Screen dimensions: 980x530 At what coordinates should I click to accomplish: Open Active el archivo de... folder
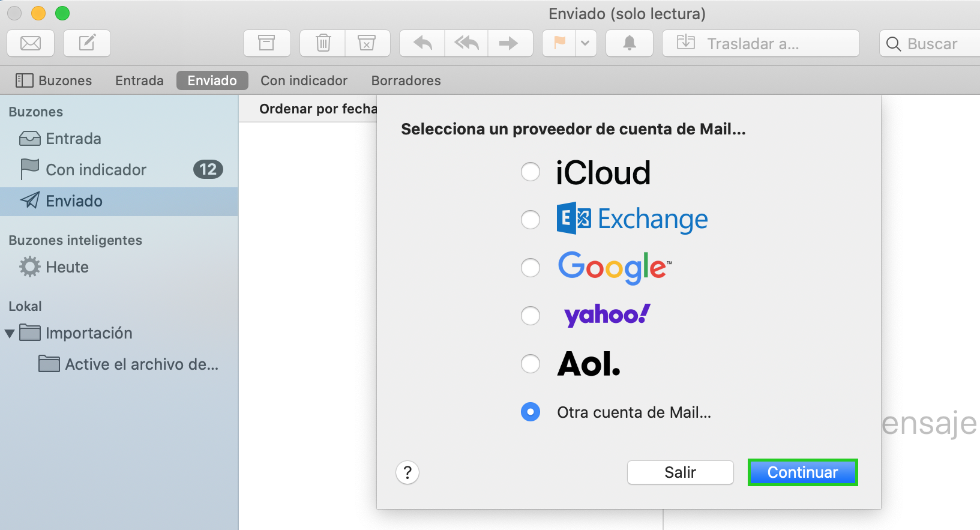pyautogui.click(x=119, y=364)
